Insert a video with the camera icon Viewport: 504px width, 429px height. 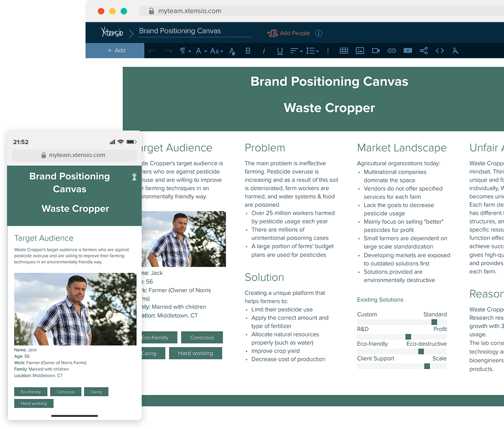pos(375,50)
